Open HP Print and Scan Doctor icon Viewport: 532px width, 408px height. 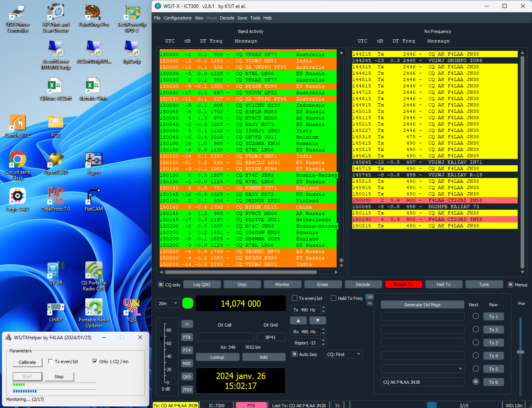[56, 18]
